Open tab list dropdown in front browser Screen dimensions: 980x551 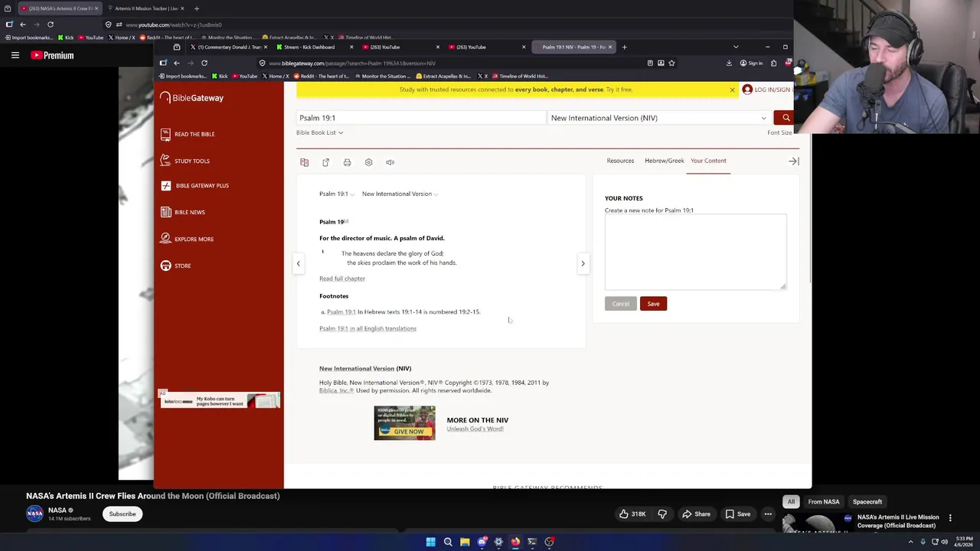[736, 47]
